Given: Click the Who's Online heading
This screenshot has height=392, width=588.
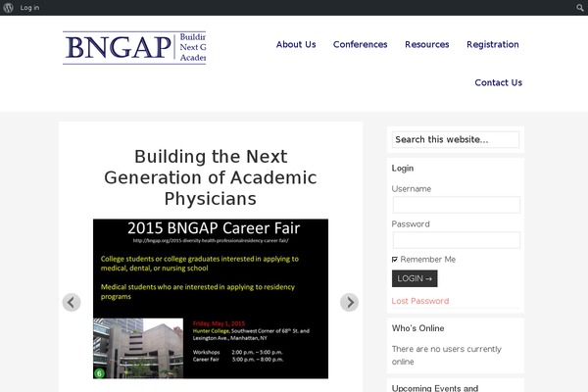Looking at the screenshot, I should [417, 328].
